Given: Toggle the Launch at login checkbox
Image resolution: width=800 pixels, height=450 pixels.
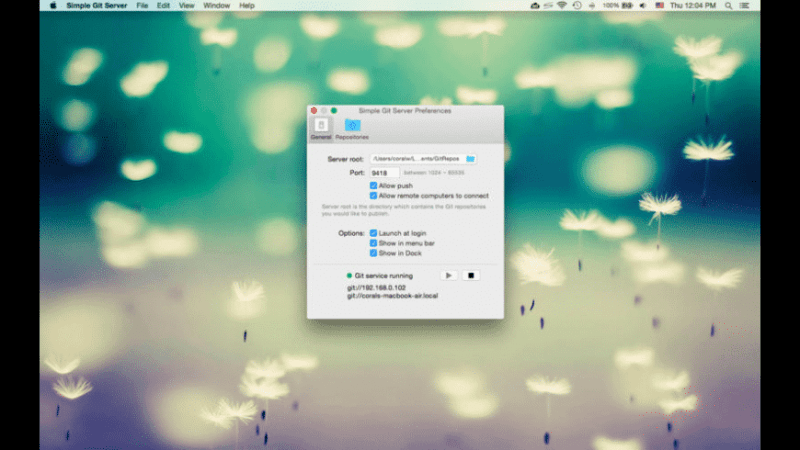Looking at the screenshot, I should 373,233.
